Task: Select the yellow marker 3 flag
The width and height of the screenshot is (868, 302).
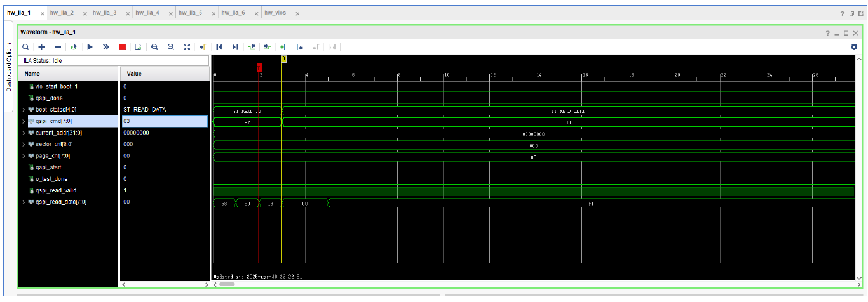Action: (x=283, y=58)
